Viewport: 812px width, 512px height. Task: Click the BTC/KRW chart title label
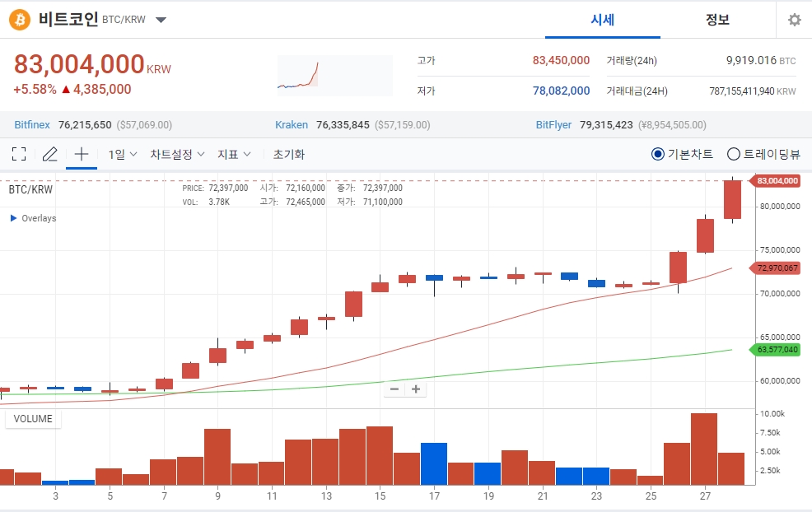point(30,189)
